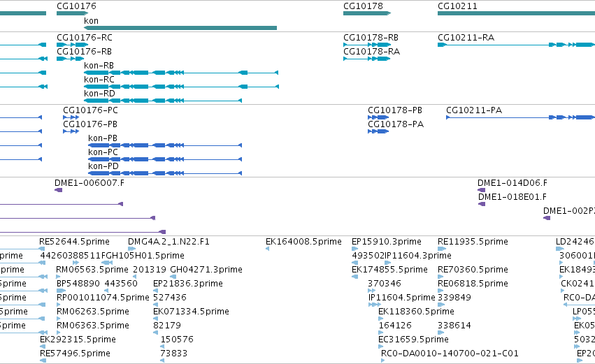This screenshot has width=595, height=364.
Task: Open the EK071334.5prime label
Action: pos(191,312)
